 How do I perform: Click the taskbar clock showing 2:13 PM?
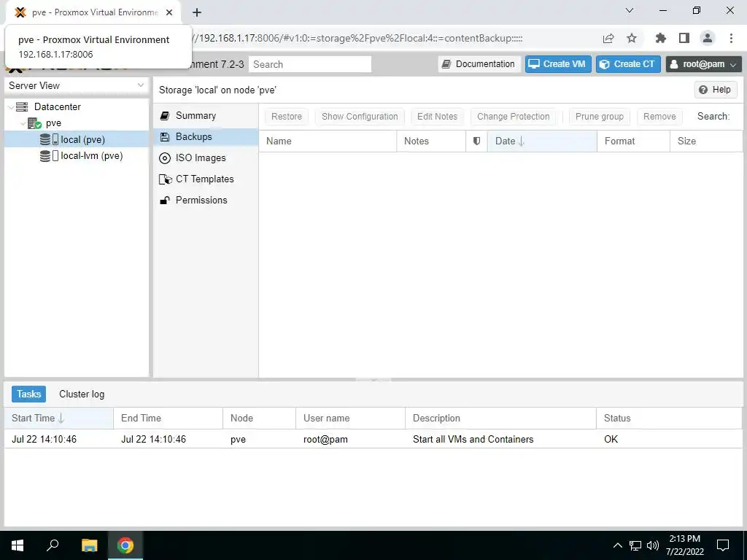pos(684,545)
